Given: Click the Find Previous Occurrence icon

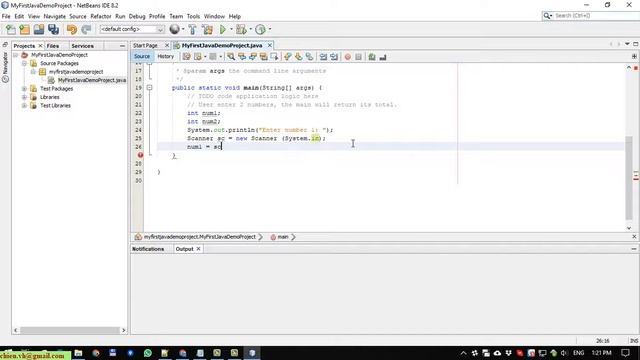Looking at the screenshot, I should tap(242, 57).
